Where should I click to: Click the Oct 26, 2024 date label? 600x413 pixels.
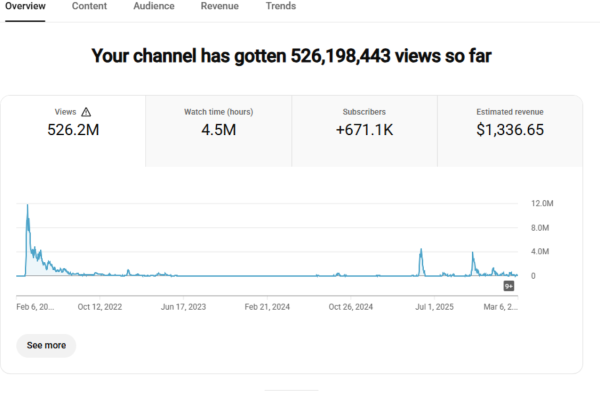tap(351, 308)
